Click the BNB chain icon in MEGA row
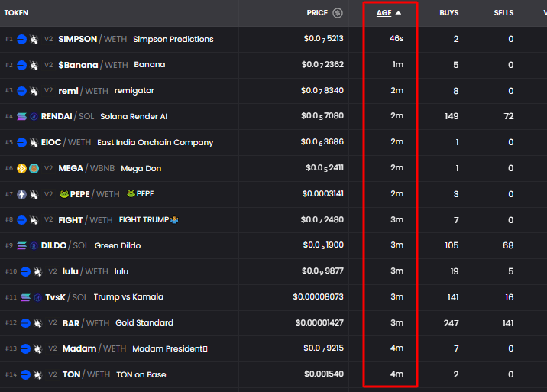The height and width of the screenshot is (392, 547). (21, 168)
